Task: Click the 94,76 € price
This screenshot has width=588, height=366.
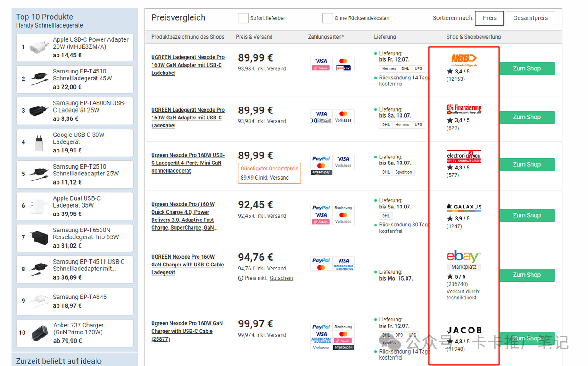Action: (255, 258)
